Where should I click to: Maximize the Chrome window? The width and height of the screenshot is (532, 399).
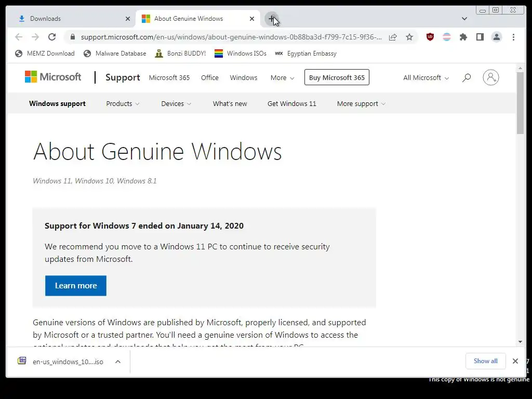(495, 10)
